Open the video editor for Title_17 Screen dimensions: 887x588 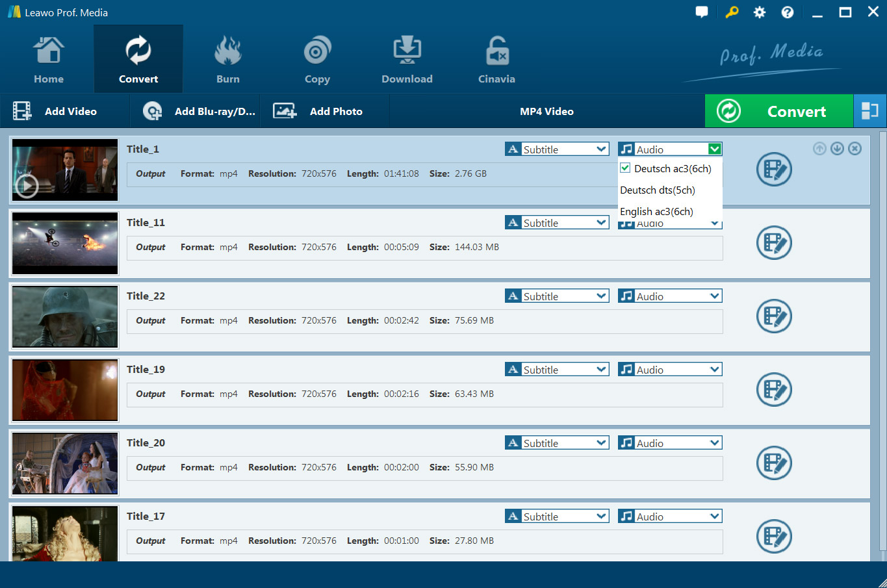click(x=774, y=537)
